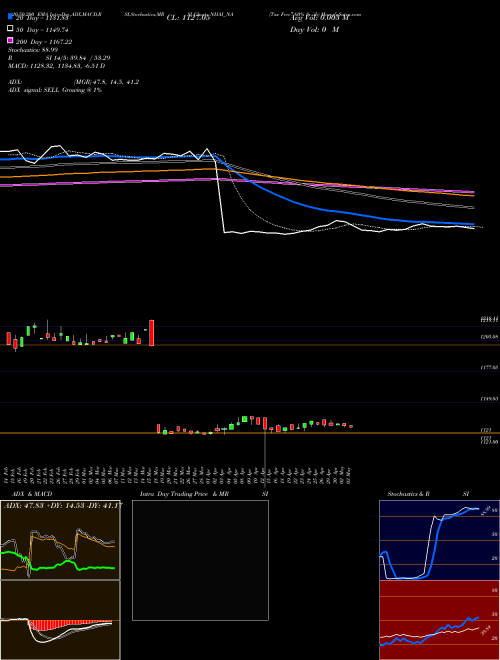Click the white 50 Day EMA legend swatch
500x660 pixels.
pyautogui.click(x=11, y=29)
